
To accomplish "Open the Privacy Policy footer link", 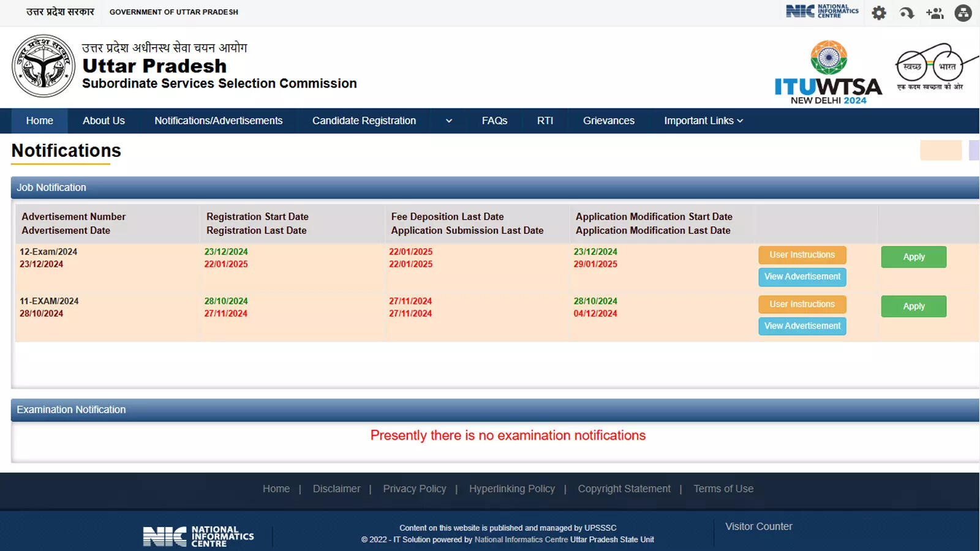I will [415, 489].
